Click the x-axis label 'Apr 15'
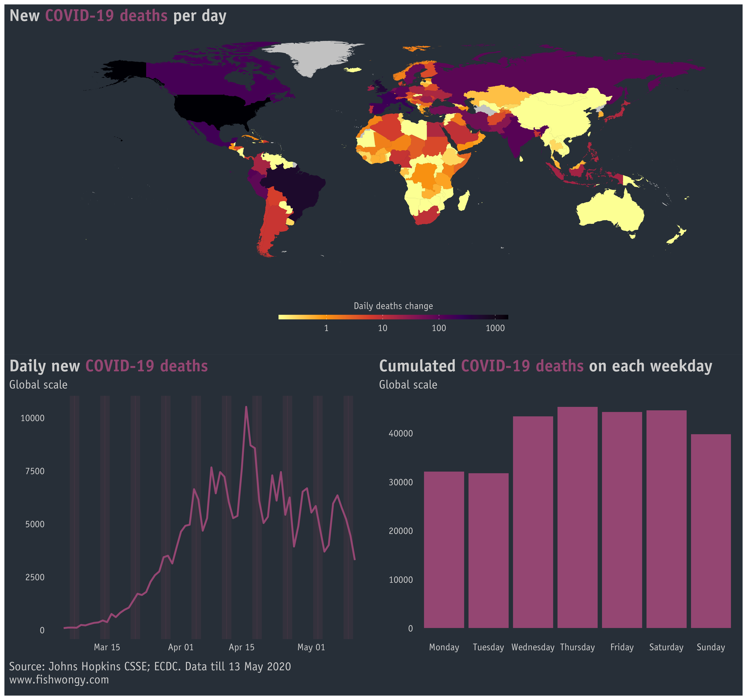This screenshot has width=747, height=700. (242, 647)
